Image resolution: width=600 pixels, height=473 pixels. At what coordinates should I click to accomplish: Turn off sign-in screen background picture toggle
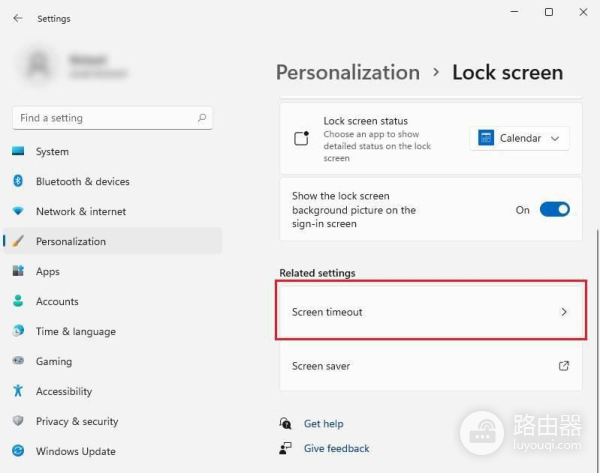tap(554, 210)
